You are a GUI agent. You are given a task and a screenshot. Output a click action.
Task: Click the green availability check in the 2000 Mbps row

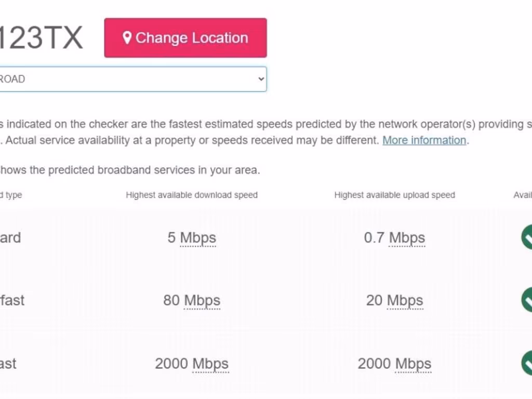pos(527,363)
